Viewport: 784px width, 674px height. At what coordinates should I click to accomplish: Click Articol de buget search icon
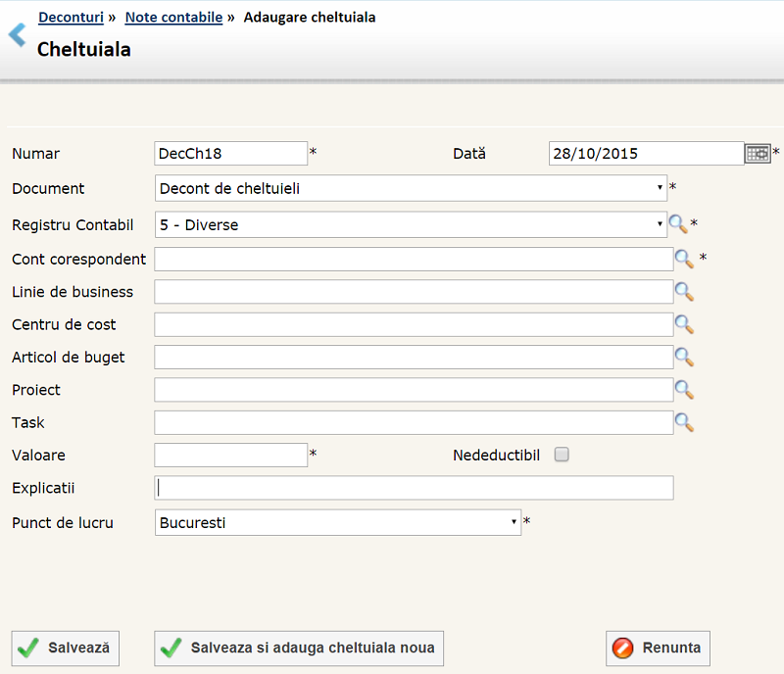click(x=684, y=357)
